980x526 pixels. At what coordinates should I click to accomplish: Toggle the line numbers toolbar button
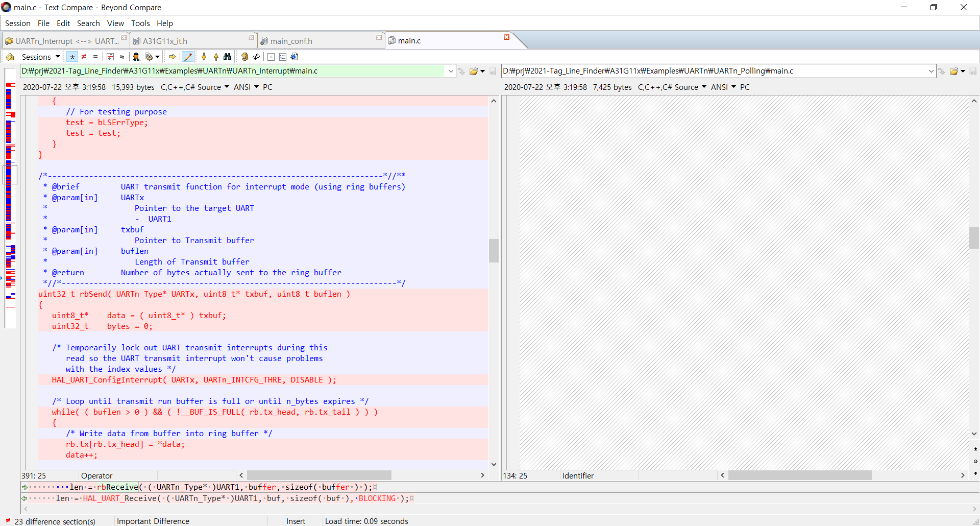coord(283,57)
